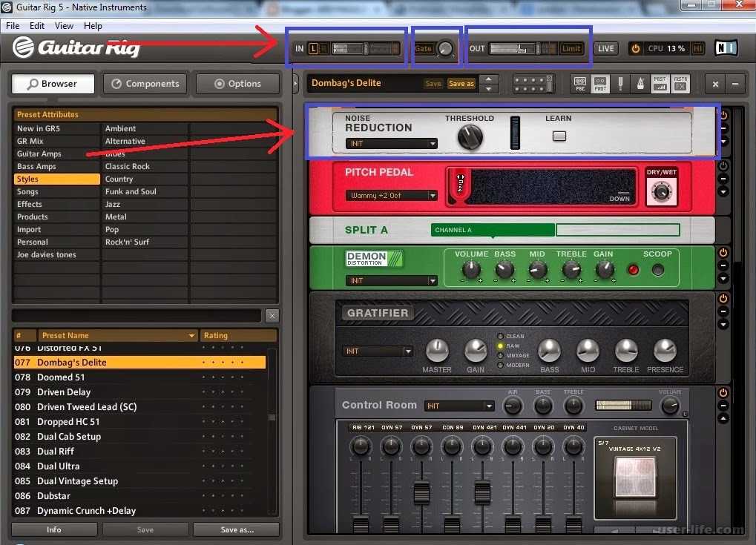Minimize the Noise Reduction module
Screen dimensions: 756x545
click(x=723, y=129)
